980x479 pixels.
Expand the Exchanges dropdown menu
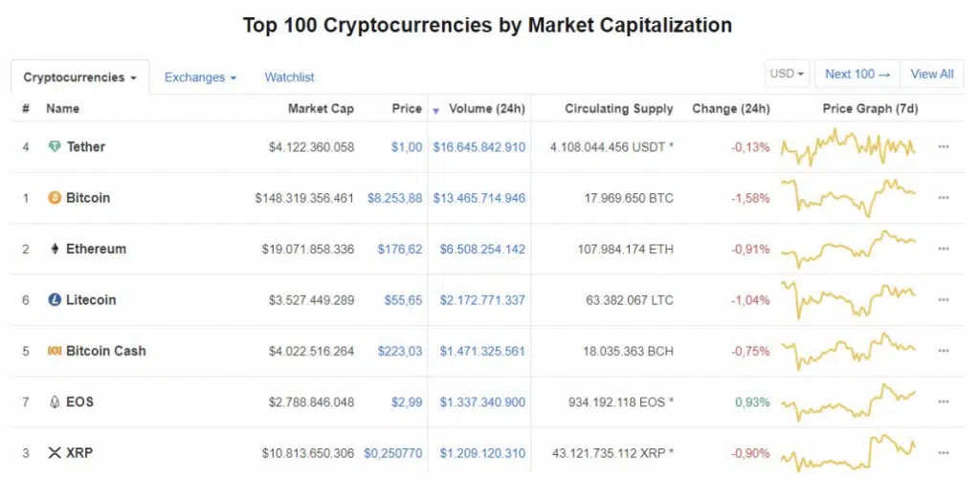[200, 77]
